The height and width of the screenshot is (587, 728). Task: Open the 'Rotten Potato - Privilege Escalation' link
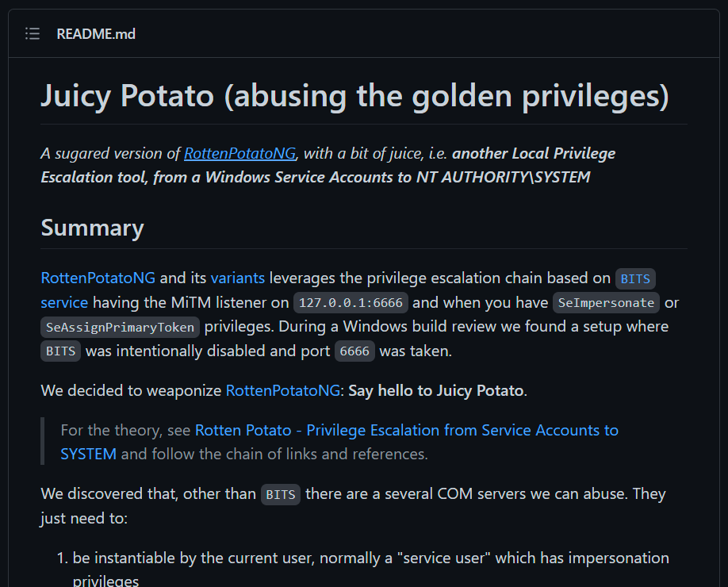pyautogui.click(x=407, y=431)
